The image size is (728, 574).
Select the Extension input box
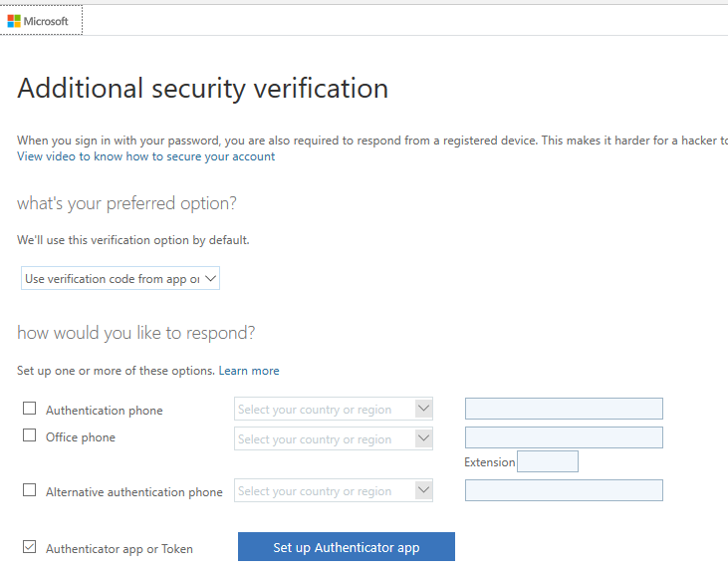[x=548, y=461]
